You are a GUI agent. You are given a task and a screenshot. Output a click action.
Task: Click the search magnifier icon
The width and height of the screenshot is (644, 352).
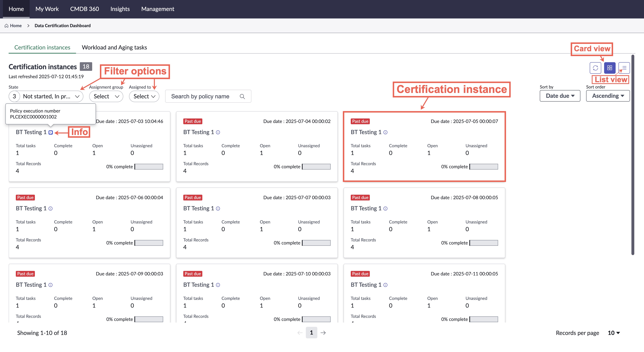coord(242,96)
